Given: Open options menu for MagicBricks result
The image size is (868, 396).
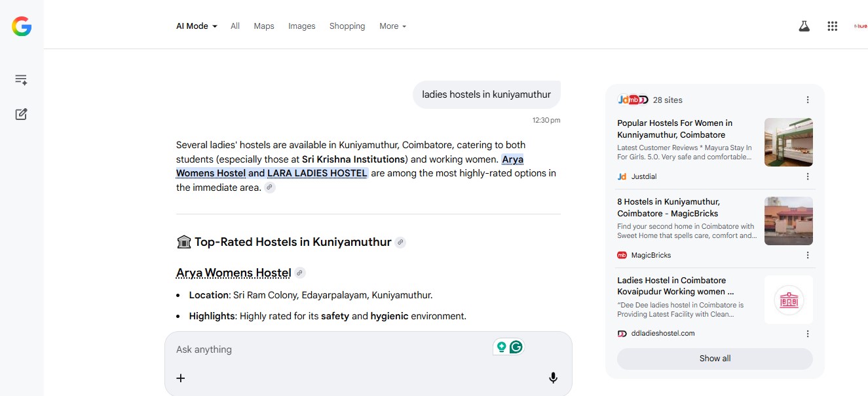Looking at the screenshot, I should pyautogui.click(x=808, y=255).
